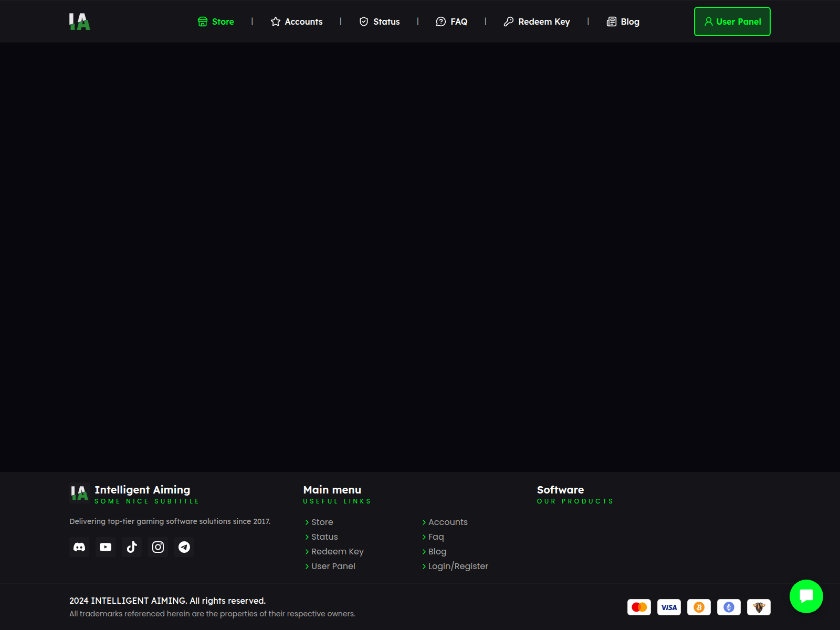Click the Intelligent Aiming footer title
Screen dimensions: 840x630
click(142, 489)
